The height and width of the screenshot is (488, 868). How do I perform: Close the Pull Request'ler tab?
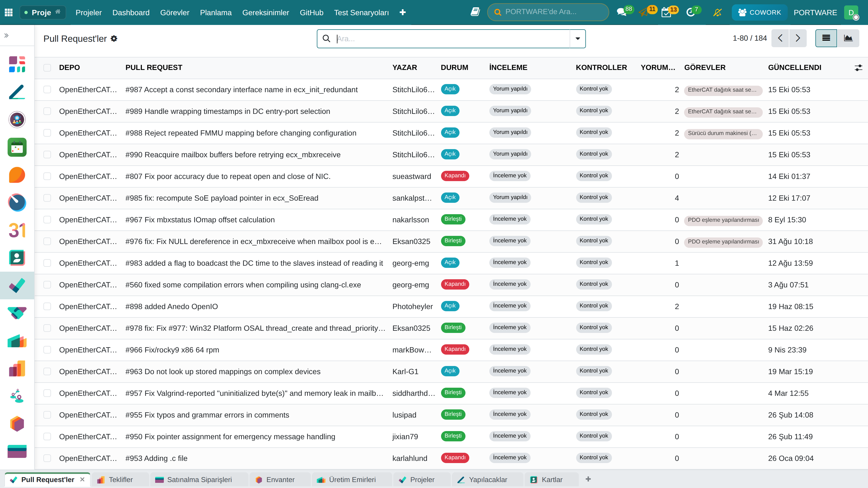[x=82, y=479]
